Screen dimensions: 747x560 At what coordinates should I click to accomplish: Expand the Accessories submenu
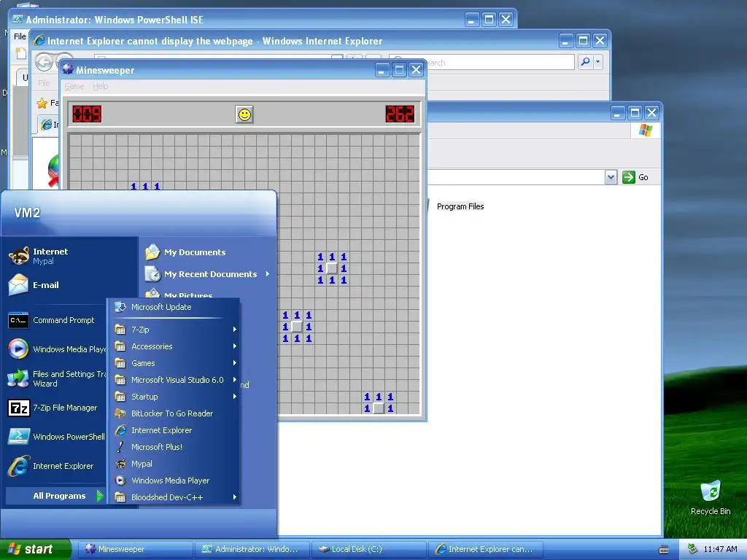(175, 346)
